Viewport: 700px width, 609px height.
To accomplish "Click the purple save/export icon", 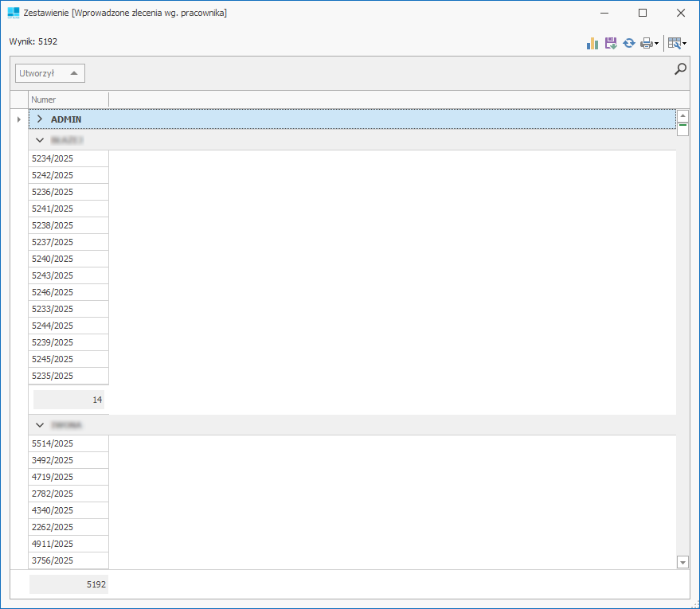I will [x=611, y=44].
